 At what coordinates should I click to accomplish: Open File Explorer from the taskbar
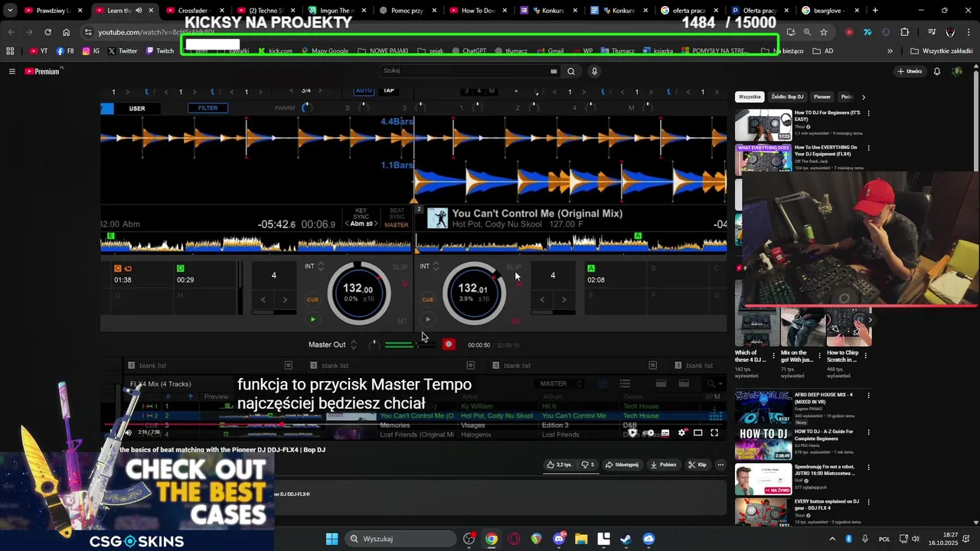581,539
